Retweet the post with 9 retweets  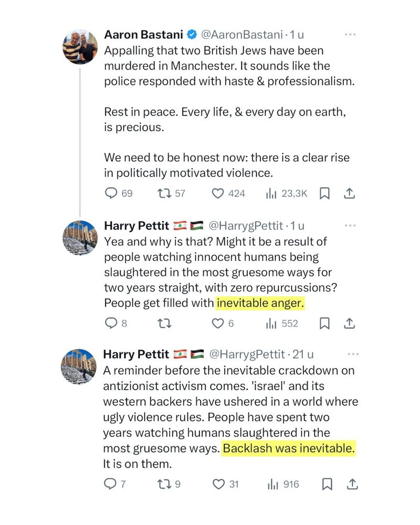(163, 484)
